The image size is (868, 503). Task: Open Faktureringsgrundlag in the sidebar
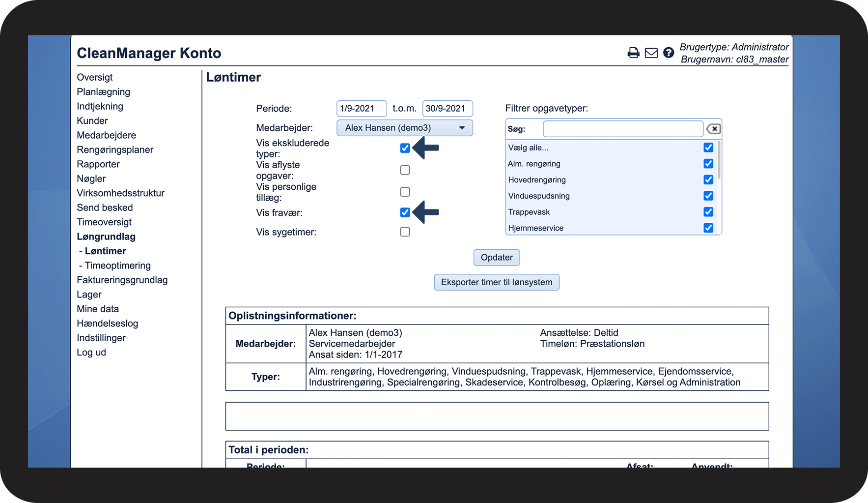pos(122,280)
